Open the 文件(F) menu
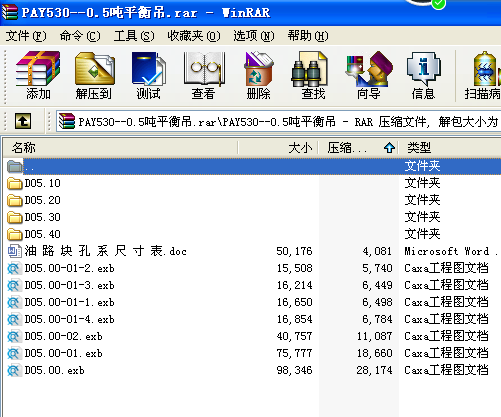The height and width of the screenshot is (417, 501). click(x=26, y=36)
